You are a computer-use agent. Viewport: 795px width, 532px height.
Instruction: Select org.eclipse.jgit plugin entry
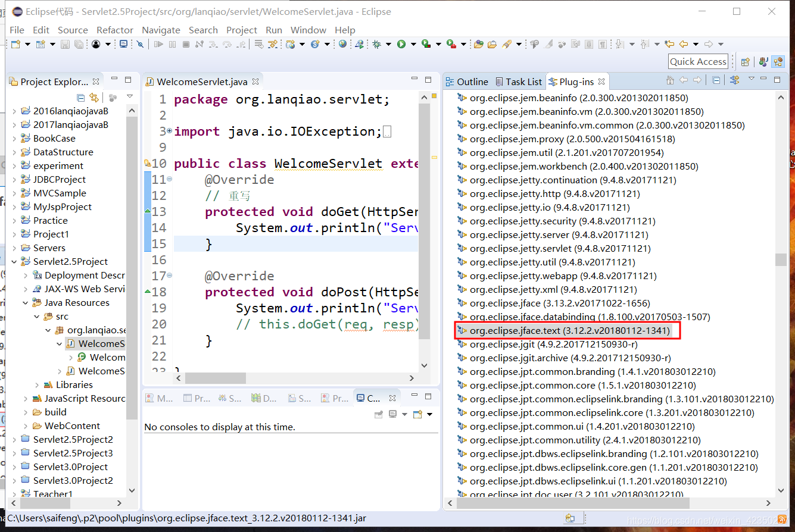(x=547, y=345)
